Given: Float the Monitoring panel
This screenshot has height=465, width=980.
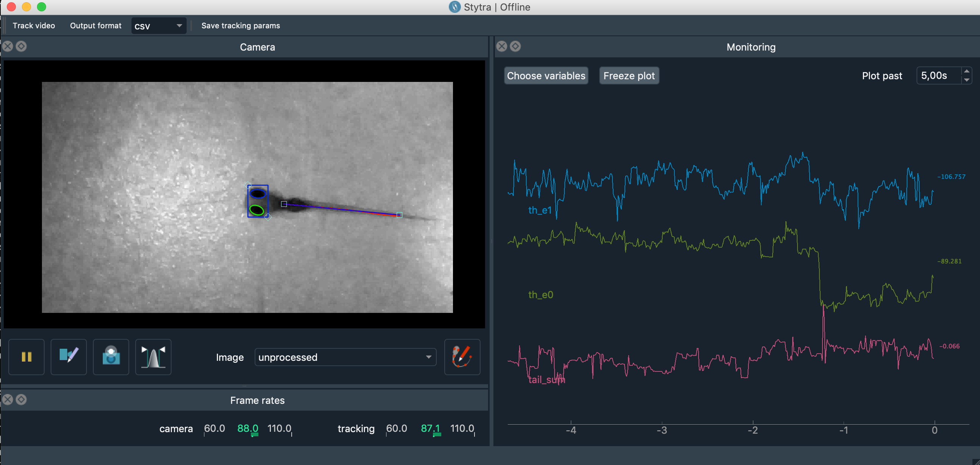Looking at the screenshot, I should point(515,46).
